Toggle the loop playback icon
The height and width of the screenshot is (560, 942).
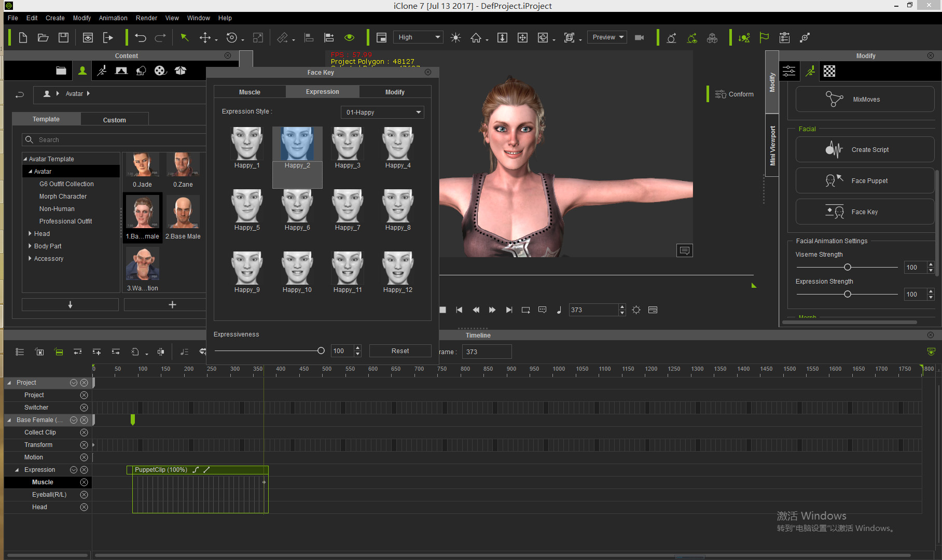coord(525,310)
